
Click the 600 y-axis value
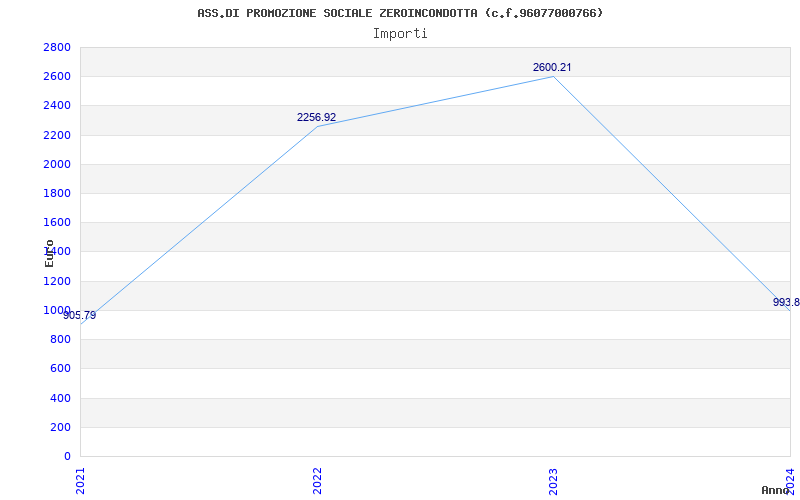click(60, 368)
